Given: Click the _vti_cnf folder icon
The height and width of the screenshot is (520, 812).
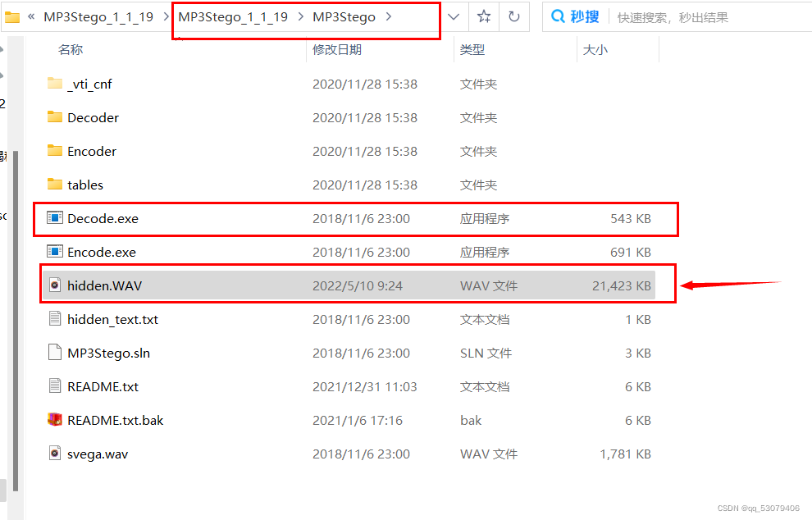Looking at the screenshot, I should [55, 84].
